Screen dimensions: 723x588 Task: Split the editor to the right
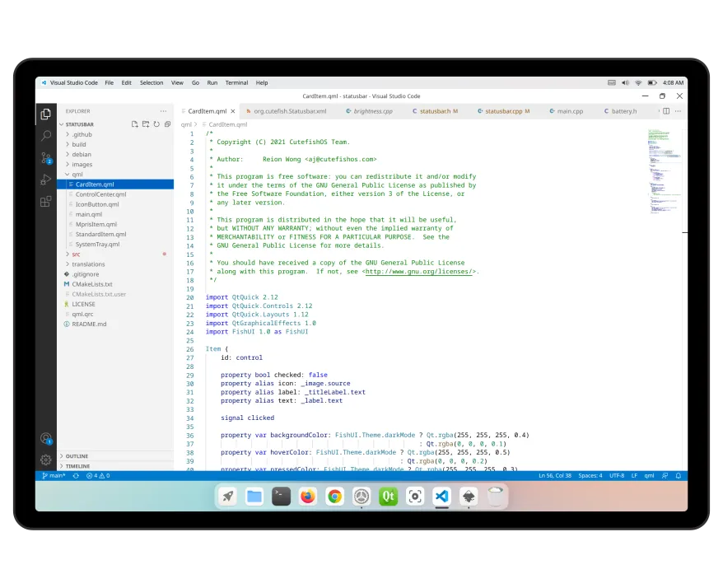point(666,111)
